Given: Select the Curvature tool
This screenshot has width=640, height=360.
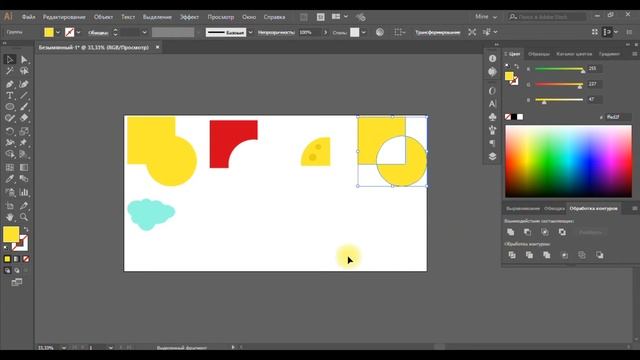Looking at the screenshot, I should click(x=24, y=84).
